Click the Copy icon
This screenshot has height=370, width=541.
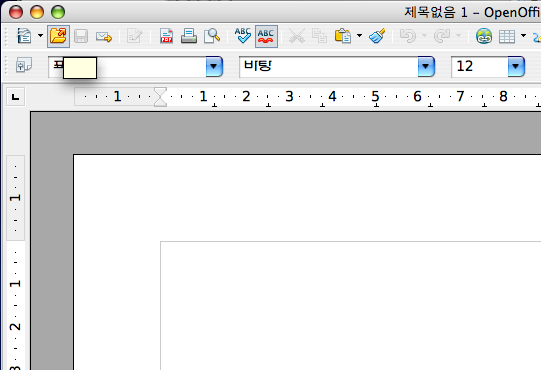click(x=319, y=36)
